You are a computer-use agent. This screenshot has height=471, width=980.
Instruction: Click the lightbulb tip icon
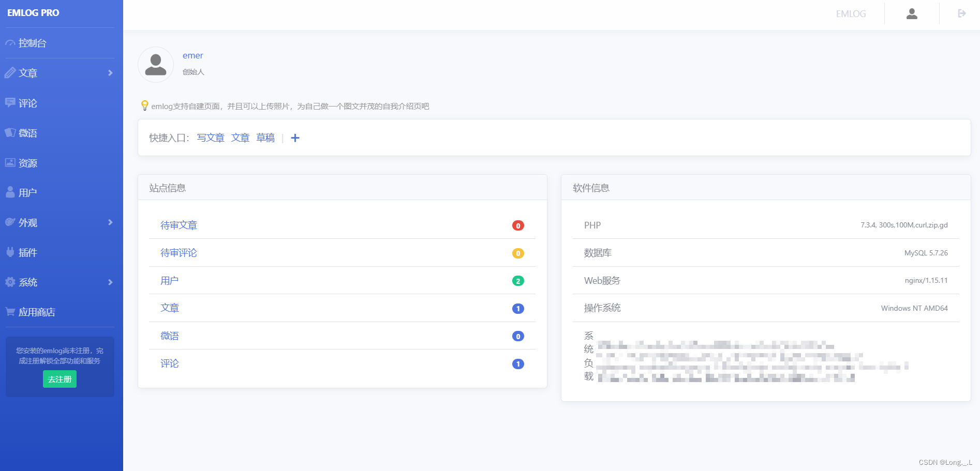click(145, 105)
